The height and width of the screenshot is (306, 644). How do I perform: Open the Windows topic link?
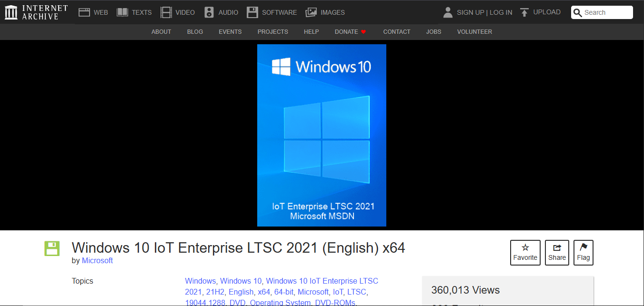(x=200, y=281)
